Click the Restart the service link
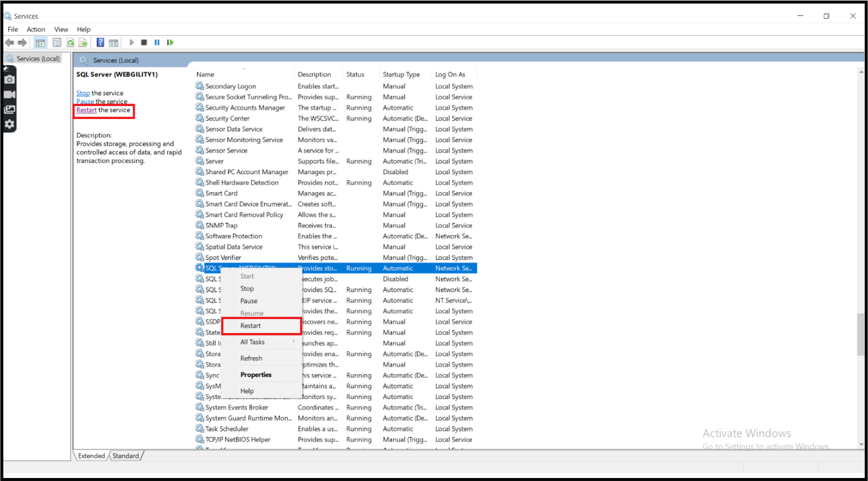Screen dimensions: 868x481 pyautogui.click(x=86, y=110)
